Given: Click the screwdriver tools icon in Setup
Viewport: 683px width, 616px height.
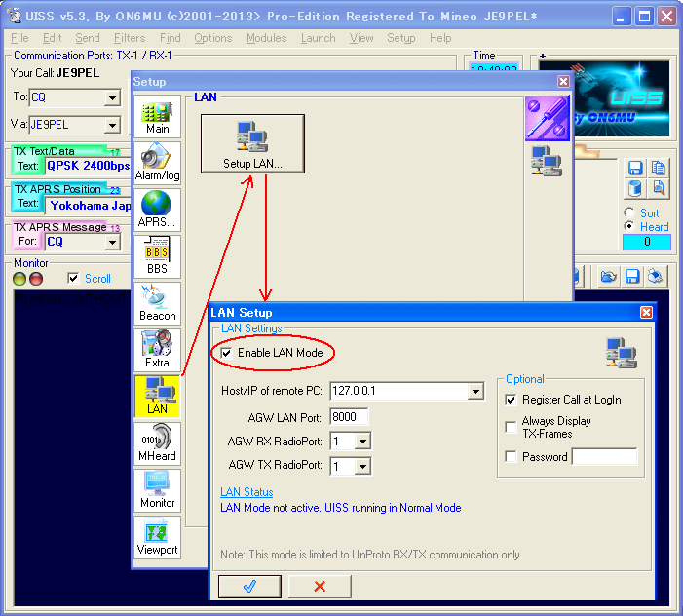Looking at the screenshot, I should pyautogui.click(x=548, y=119).
